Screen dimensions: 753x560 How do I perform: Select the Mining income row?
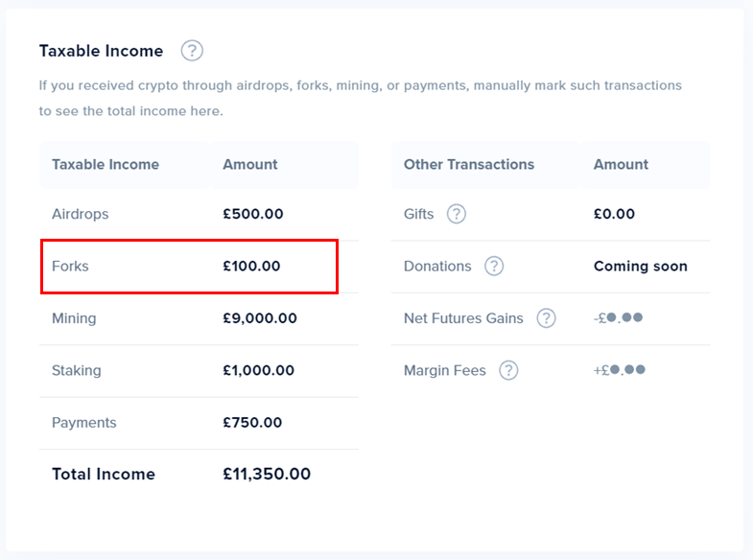74,318
